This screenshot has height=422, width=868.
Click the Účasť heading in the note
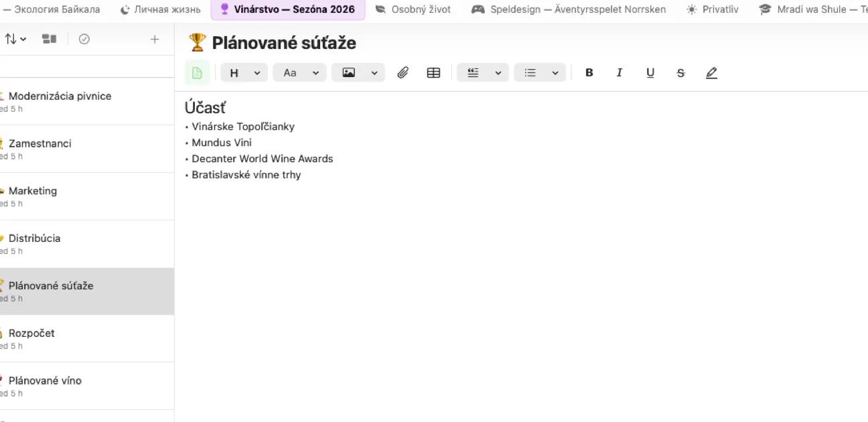tap(205, 107)
